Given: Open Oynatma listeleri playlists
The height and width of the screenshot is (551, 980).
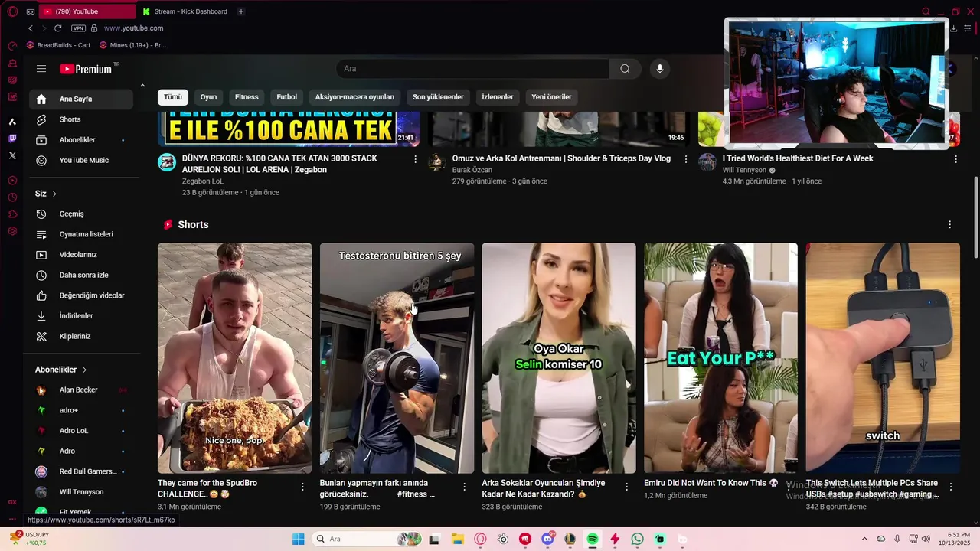Looking at the screenshot, I should pos(81,234).
